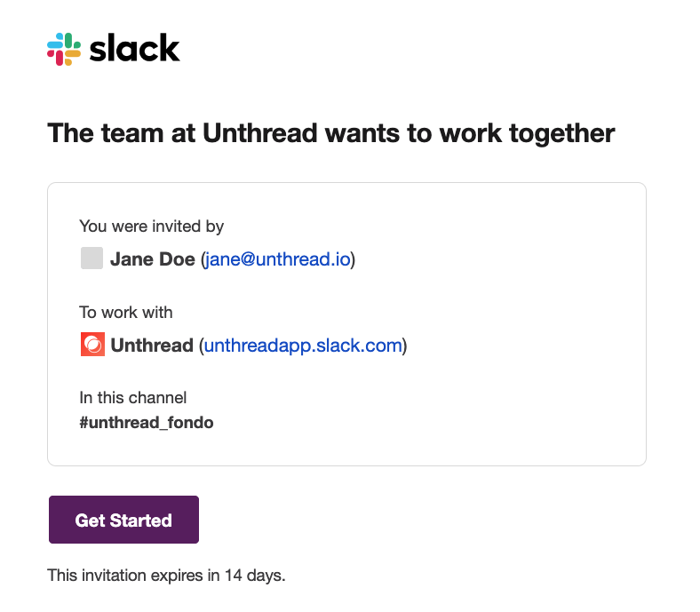The image size is (700, 612).
Task: Click Jane Doe's gray avatar placeholder
Action: pos(92,258)
